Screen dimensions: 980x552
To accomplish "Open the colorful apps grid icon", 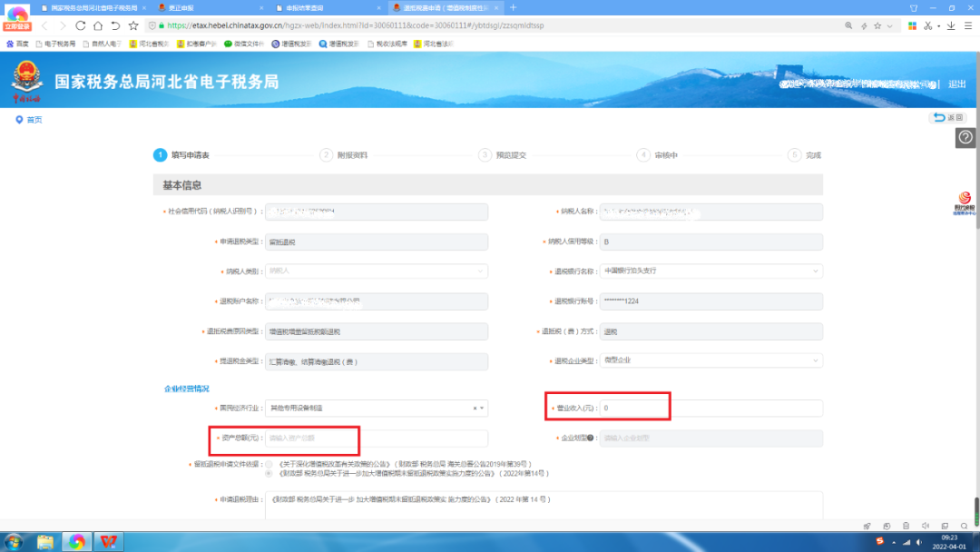I will [x=913, y=25].
